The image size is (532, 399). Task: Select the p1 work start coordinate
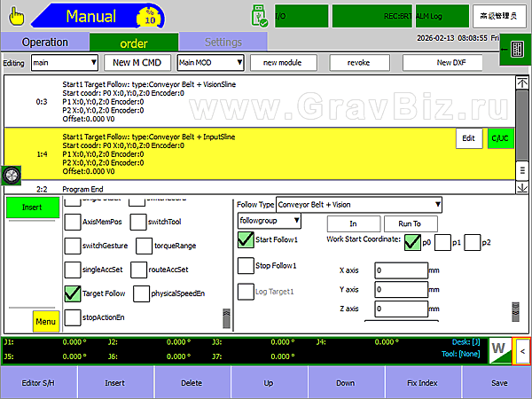(x=443, y=243)
